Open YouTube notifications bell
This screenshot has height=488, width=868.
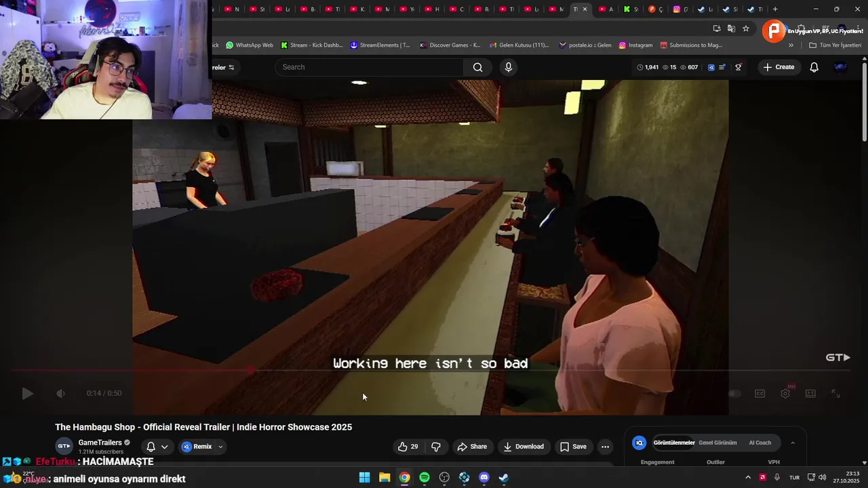coord(814,67)
